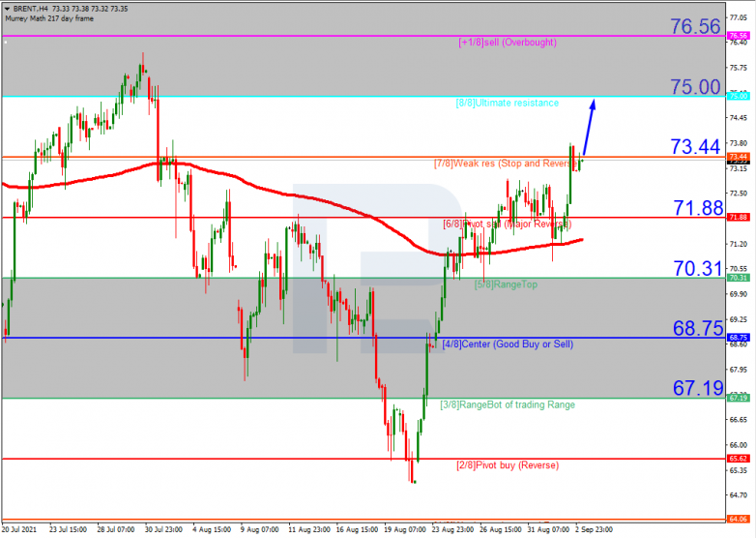The width and height of the screenshot is (756, 538).
Task: Select the orange 73.44 price tag on axis
Action: tap(739, 157)
